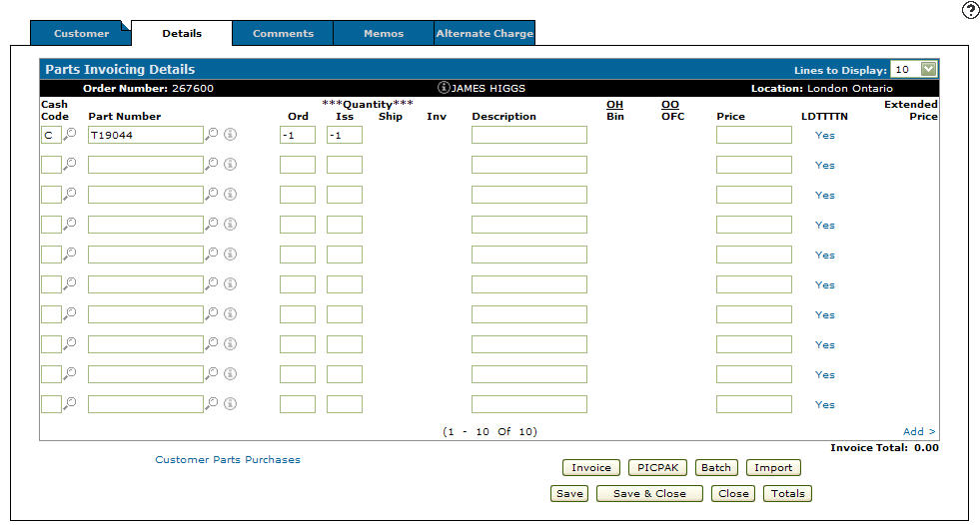Open part number search in fourth row
The width and height of the screenshot is (980, 525).
(211, 224)
